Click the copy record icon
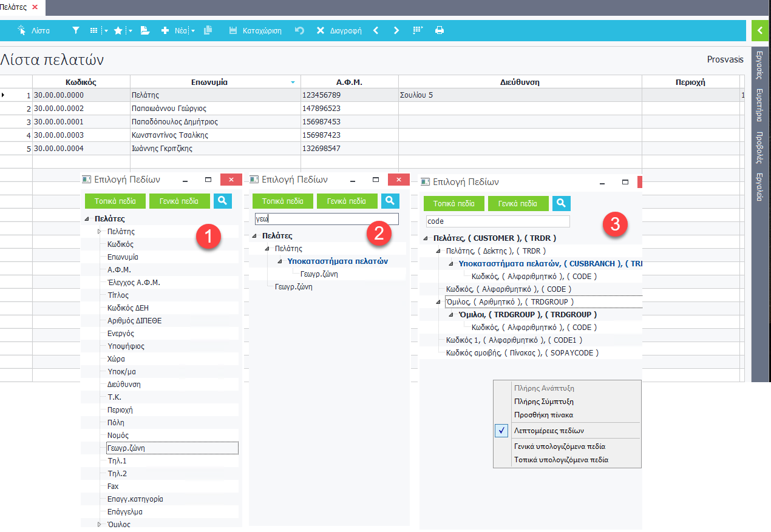 coord(208,30)
